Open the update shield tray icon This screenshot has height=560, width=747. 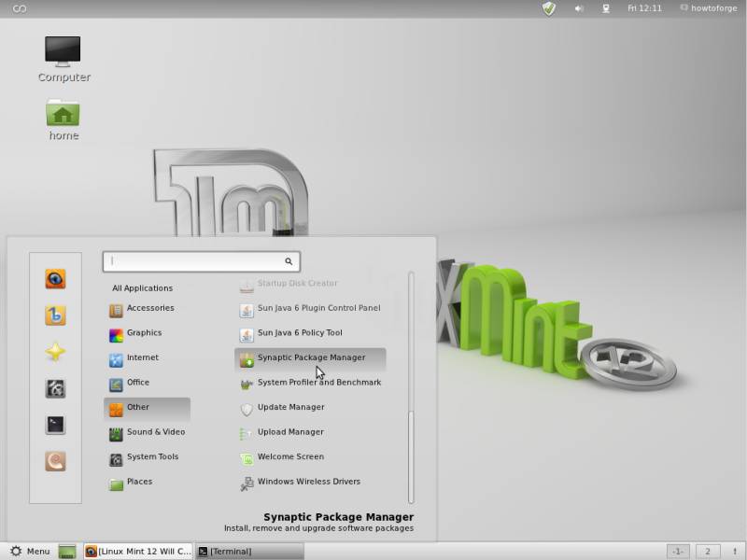click(549, 8)
